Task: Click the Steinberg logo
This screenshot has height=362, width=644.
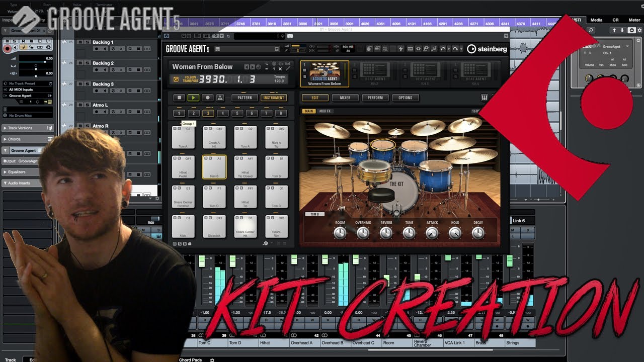Action: pos(487,49)
